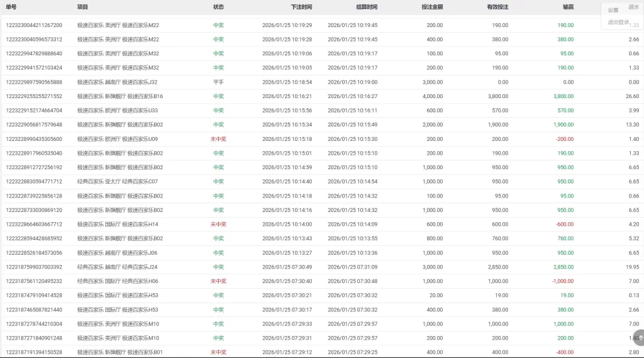Click the -1,000.00 loss amount
The width and height of the screenshot is (644, 358).
[x=562, y=281]
